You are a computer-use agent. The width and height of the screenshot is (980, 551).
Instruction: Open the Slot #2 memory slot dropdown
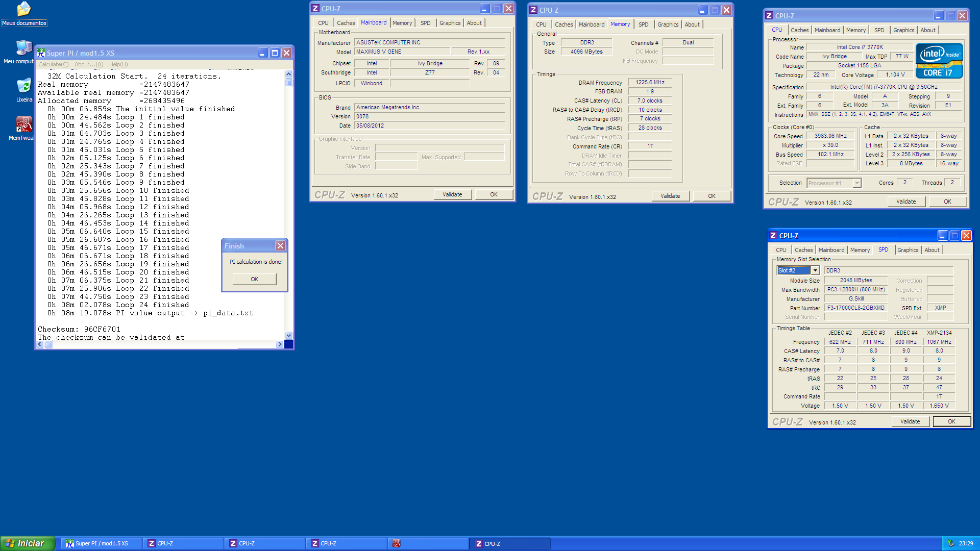pyautogui.click(x=815, y=270)
